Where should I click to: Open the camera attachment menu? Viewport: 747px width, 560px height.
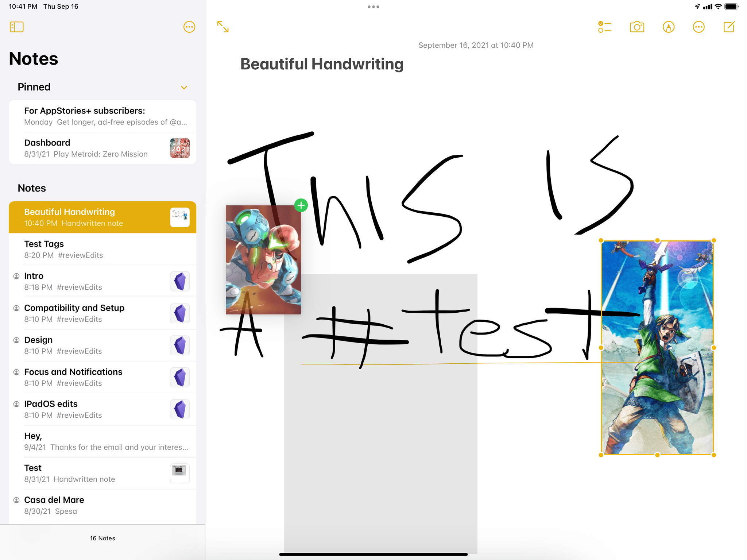pyautogui.click(x=637, y=27)
